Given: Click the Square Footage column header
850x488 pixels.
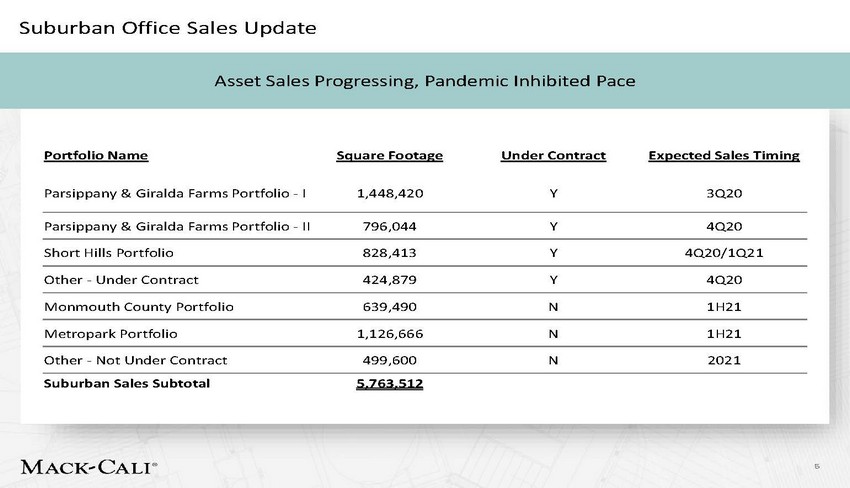Looking at the screenshot, I should click(x=389, y=155).
